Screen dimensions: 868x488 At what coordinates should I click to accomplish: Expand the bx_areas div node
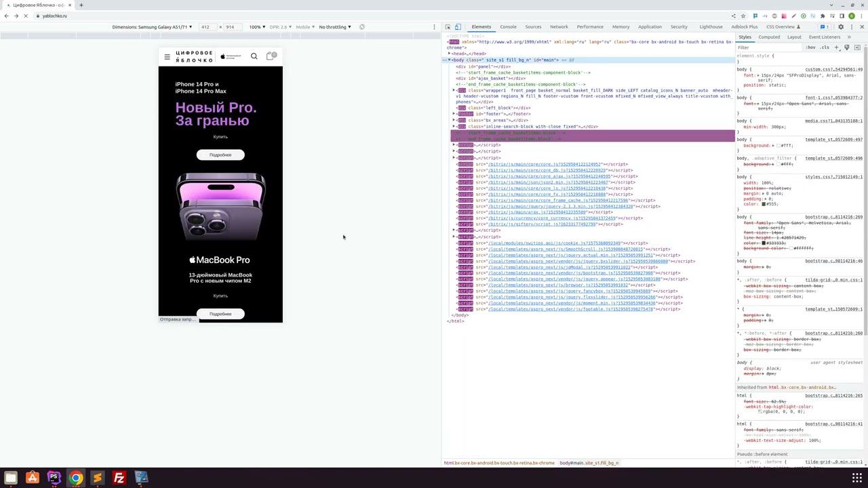pyautogui.click(x=454, y=120)
